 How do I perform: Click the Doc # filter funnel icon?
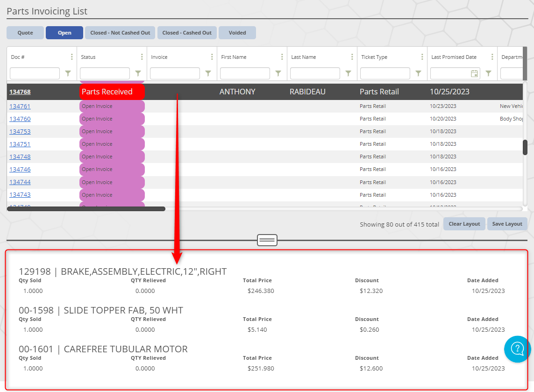point(68,73)
